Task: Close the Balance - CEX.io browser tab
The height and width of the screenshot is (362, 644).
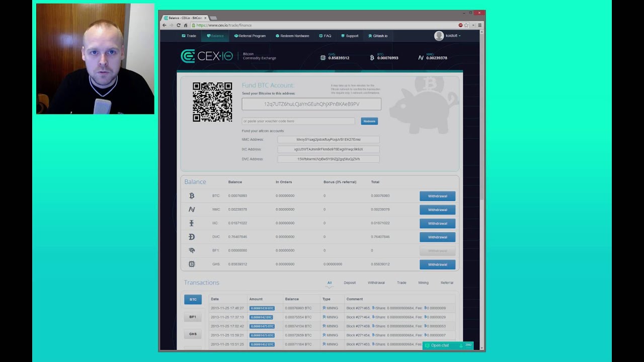Action: pyautogui.click(x=205, y=18)
